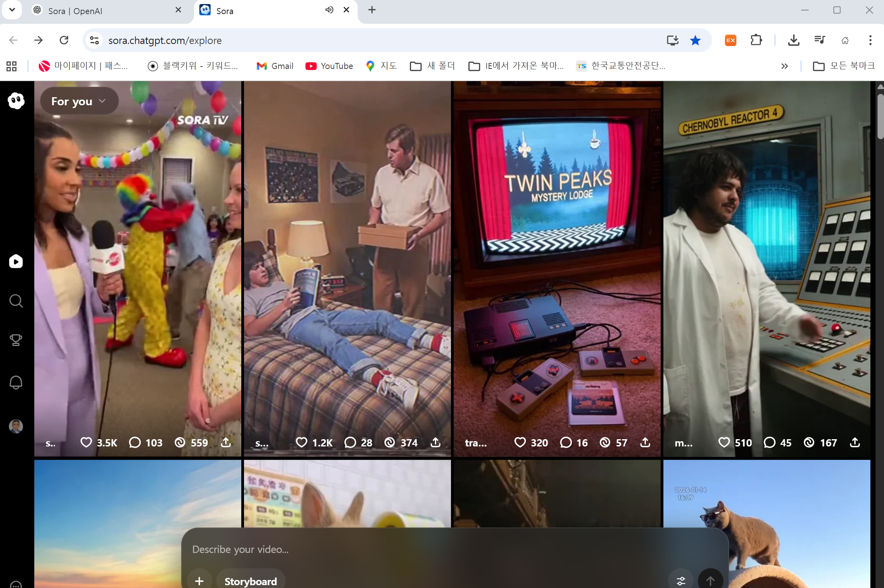Share the Chernobyl Reactor video
This screenshot has width=884, height=588.
855,442
